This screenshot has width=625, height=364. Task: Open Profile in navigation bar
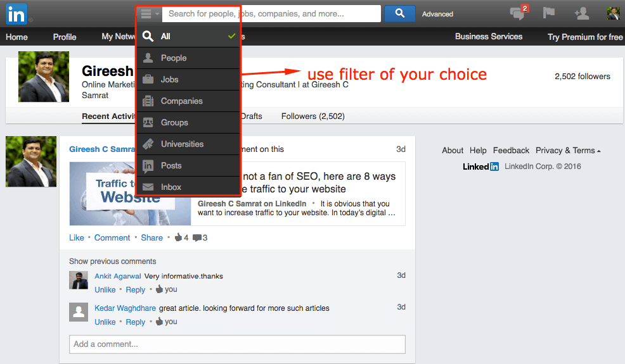point(65,37)
